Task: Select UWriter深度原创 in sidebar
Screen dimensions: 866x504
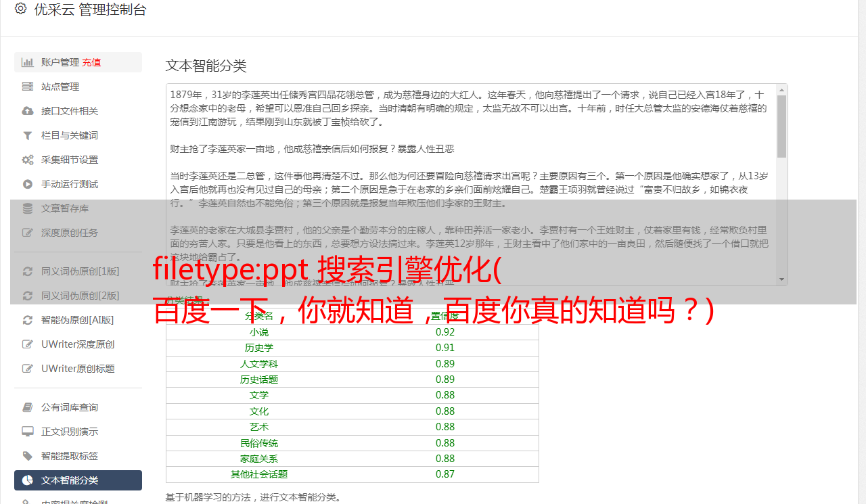Action: point(78,344)
